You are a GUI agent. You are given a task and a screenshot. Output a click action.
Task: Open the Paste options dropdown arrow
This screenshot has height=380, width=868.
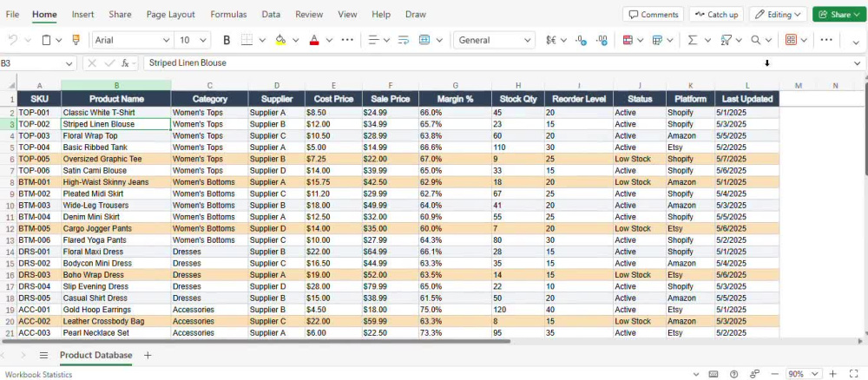click(x=59, y=40)
